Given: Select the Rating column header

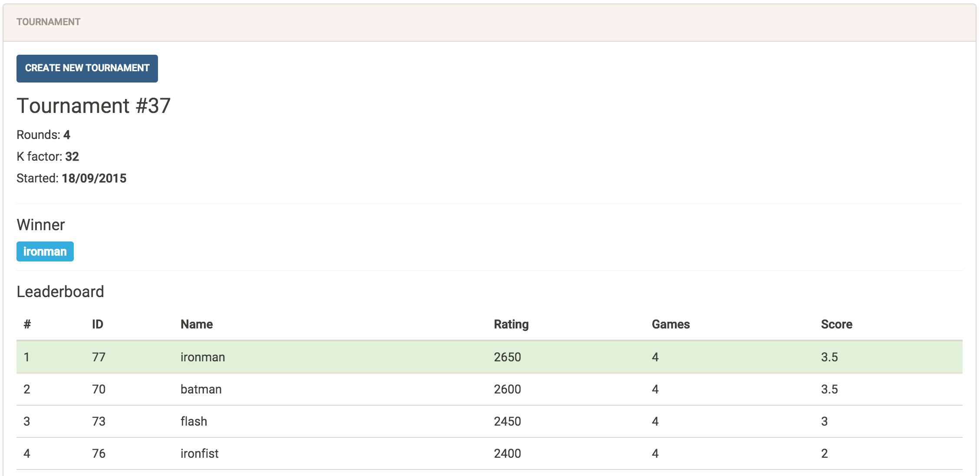Looking at the screenshot, I should pos(511,324).
